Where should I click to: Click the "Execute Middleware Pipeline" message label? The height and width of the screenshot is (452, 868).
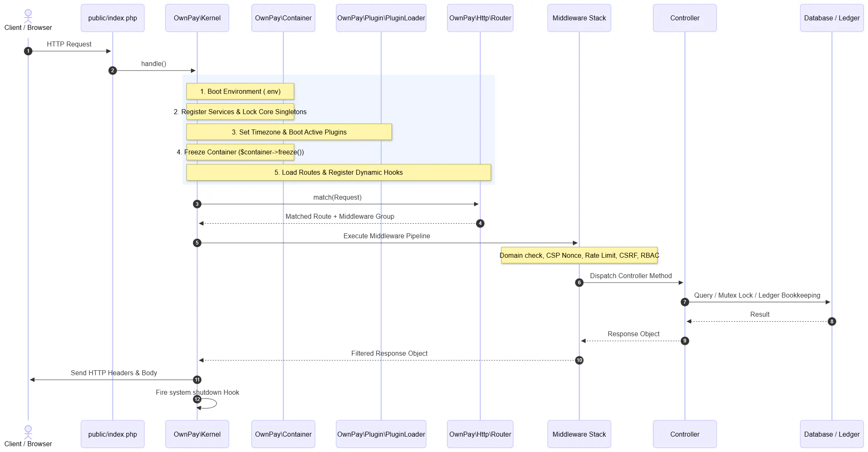[387, 236]
